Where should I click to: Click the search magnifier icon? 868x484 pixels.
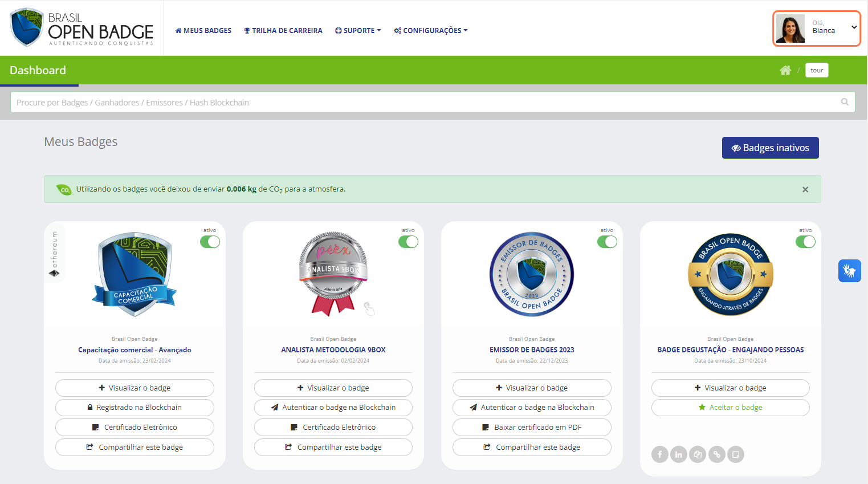pos(845,102)
